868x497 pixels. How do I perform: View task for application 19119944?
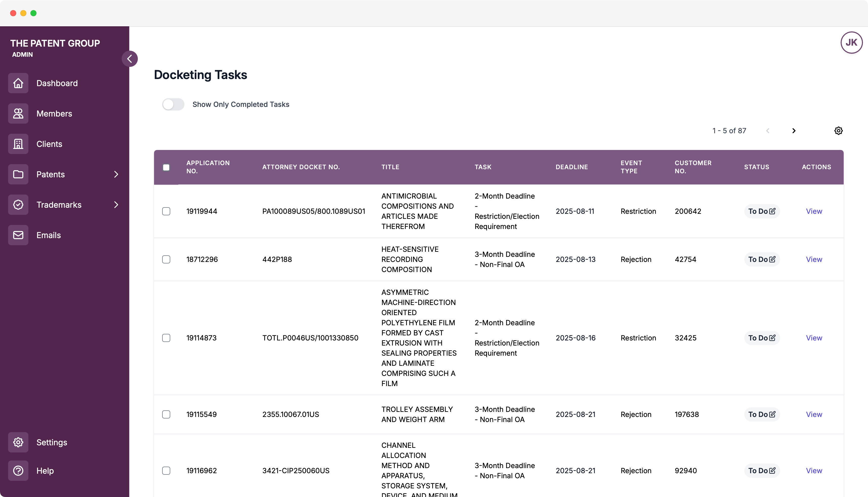pyautogui.click(x=814, y=211)
